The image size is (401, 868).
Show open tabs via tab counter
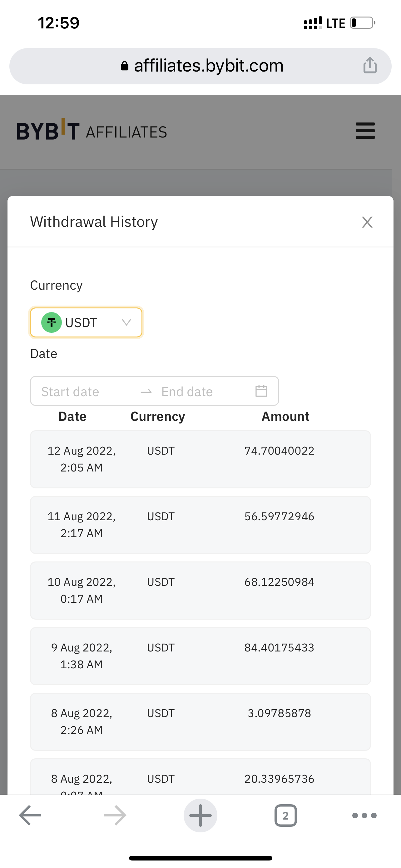click(x=285, y=816)
